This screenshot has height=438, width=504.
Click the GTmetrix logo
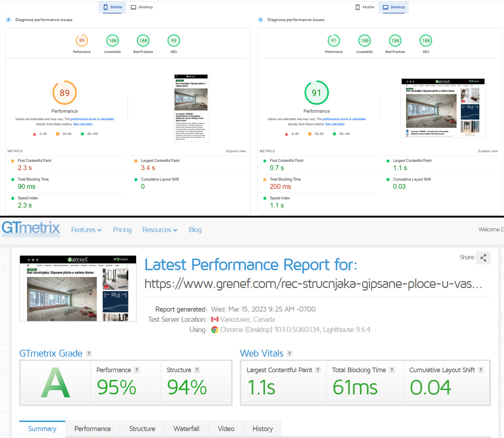(x=31, y=228)
